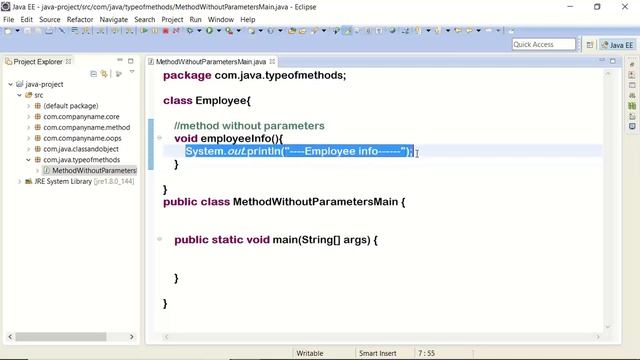Maximize the Project Explorer panel
Screen dimensions: 640x360
[131, 61]
